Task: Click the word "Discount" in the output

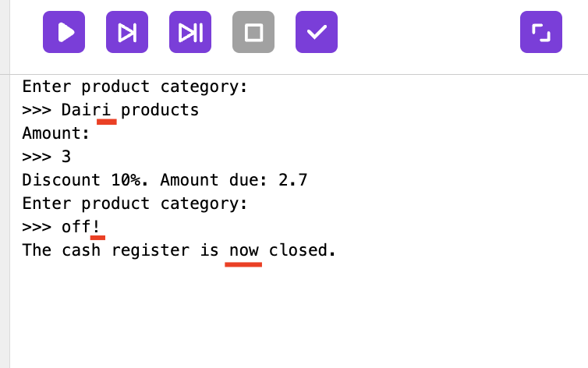Action: click(x=62, y=180)
